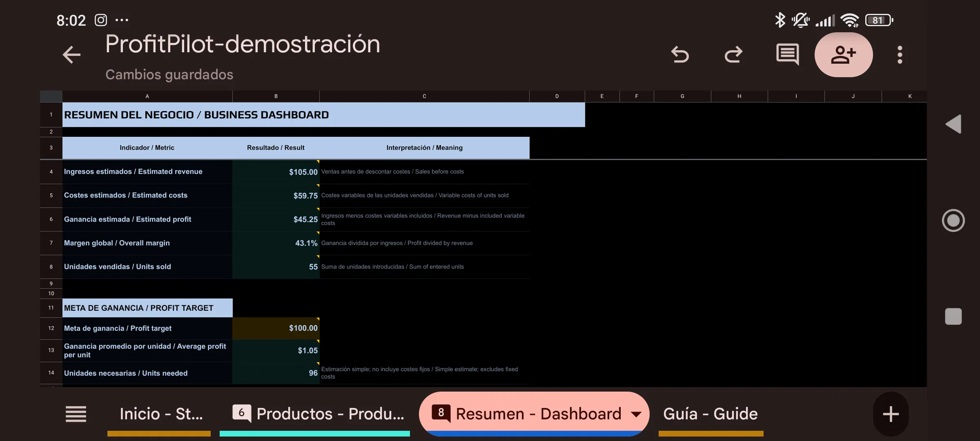980x441 pixels.
Task: Switch to the Guía - Guide sheet tab
Action: (x=711, y=414)
